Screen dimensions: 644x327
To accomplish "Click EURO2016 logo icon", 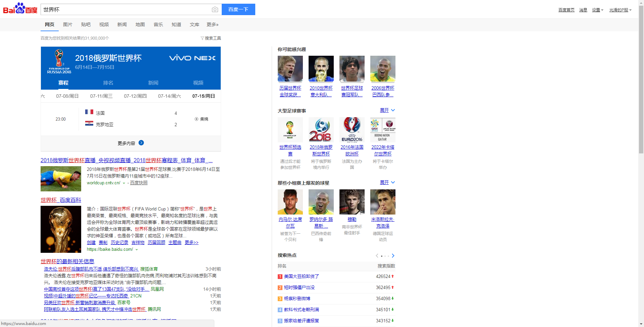I will point(352,130).
